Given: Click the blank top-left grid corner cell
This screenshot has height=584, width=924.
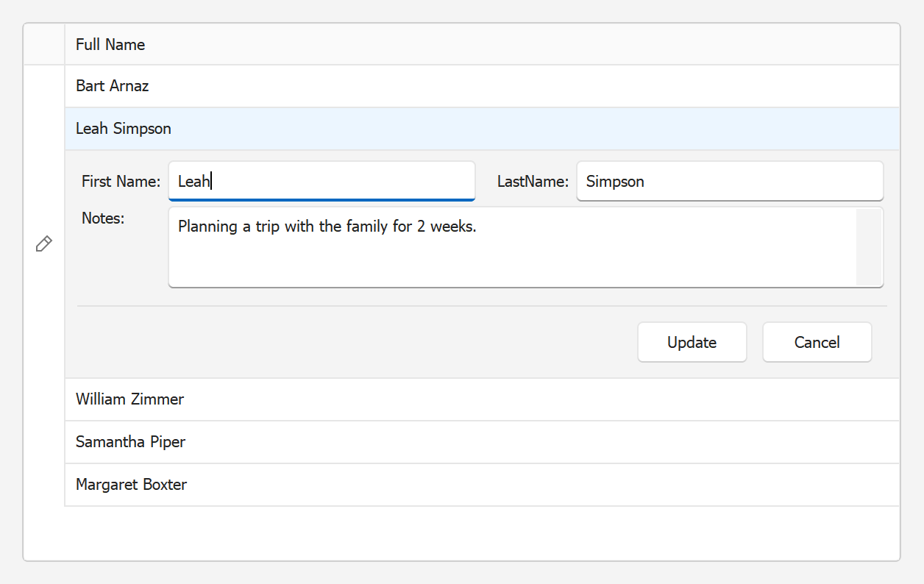Looking at the screenshot, I should 44,45.
